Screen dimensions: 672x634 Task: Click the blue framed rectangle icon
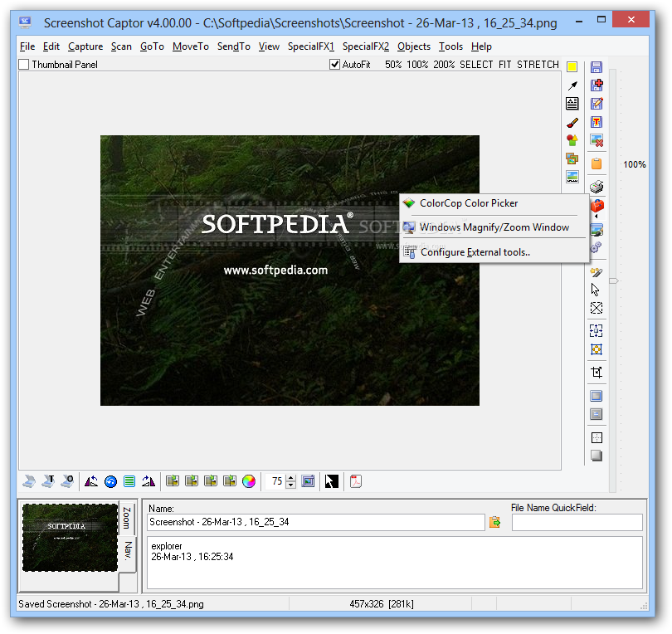coord(597,396)
